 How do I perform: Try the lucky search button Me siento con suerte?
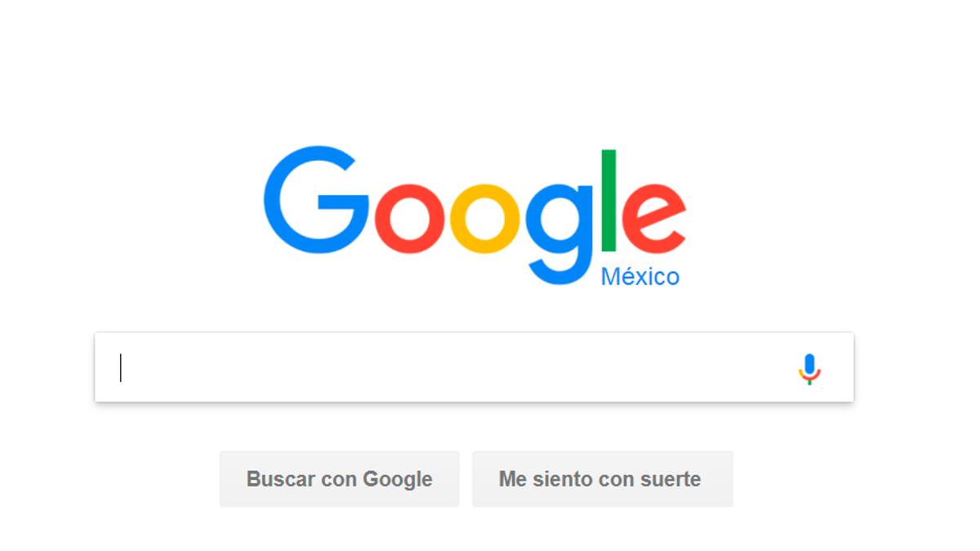pyautogui.click(x=603, y=479)
